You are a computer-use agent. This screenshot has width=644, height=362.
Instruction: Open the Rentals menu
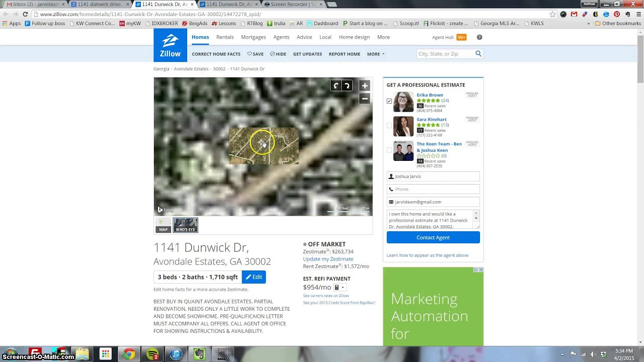pyautogui.click(x=225, y=37)
